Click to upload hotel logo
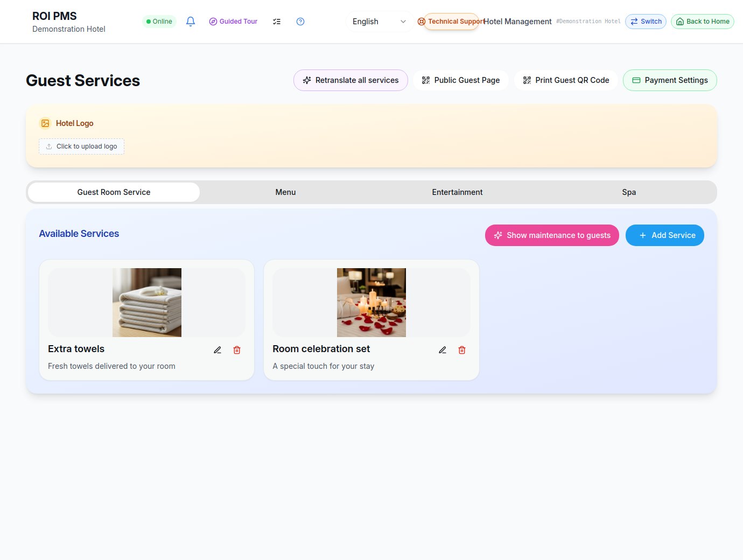The width and height of the screenshot is (743, 560). (x=81, y=146)
